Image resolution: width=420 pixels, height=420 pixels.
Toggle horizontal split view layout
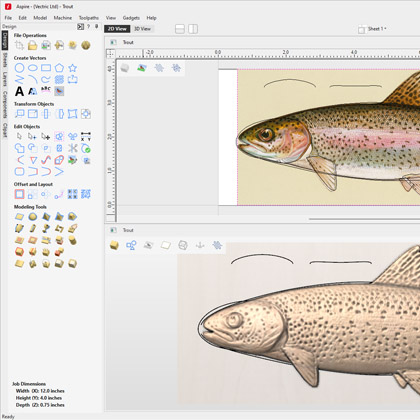point(180,29)
